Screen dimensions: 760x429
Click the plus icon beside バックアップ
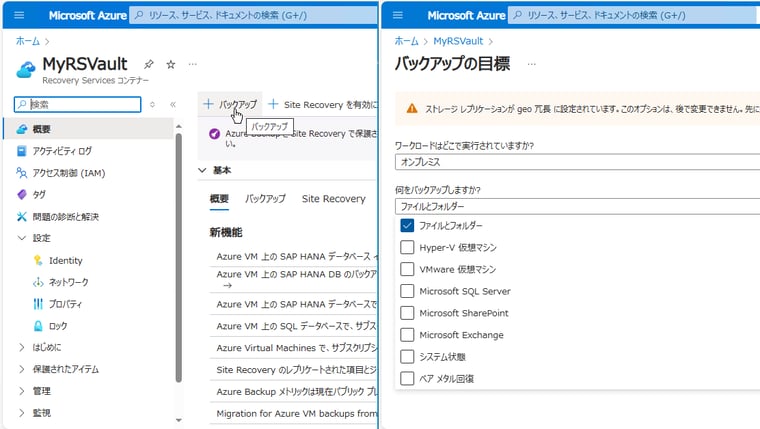[x=208, y=104]
